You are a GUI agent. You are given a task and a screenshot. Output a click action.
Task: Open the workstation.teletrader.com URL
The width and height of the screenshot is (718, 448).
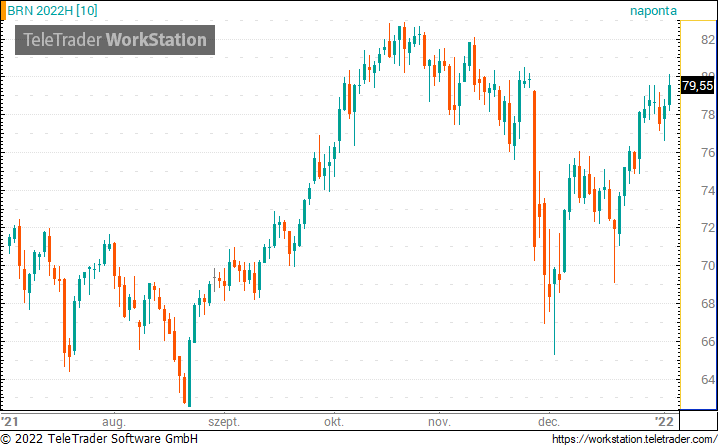(x=634, y=439)
